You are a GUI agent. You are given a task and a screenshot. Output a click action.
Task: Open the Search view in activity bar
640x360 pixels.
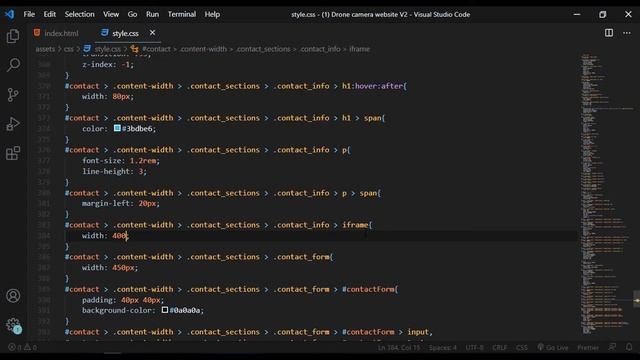point(13,65)
